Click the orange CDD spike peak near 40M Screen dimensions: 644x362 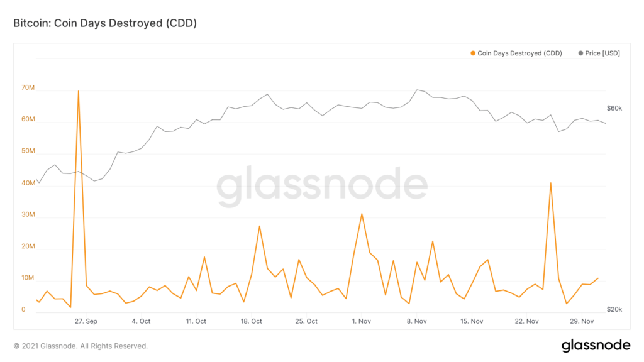551,184
